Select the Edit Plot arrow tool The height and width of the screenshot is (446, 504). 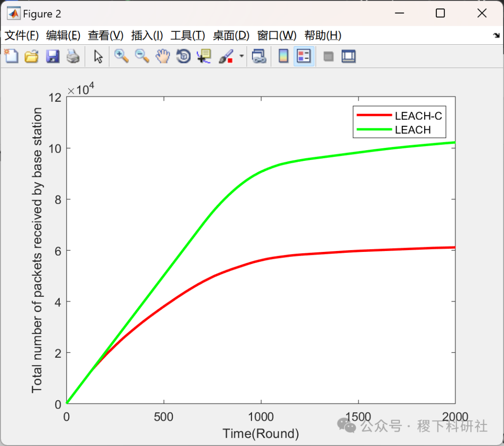point(98,56)
